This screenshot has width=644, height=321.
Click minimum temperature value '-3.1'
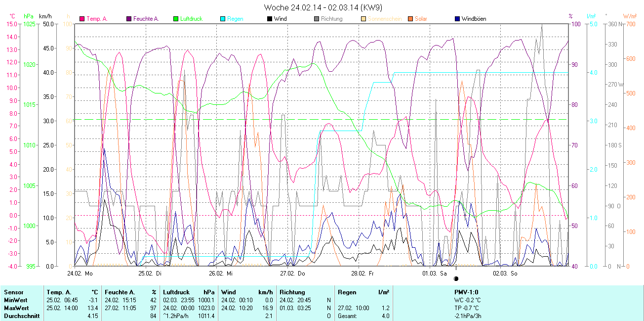(94, 300)
